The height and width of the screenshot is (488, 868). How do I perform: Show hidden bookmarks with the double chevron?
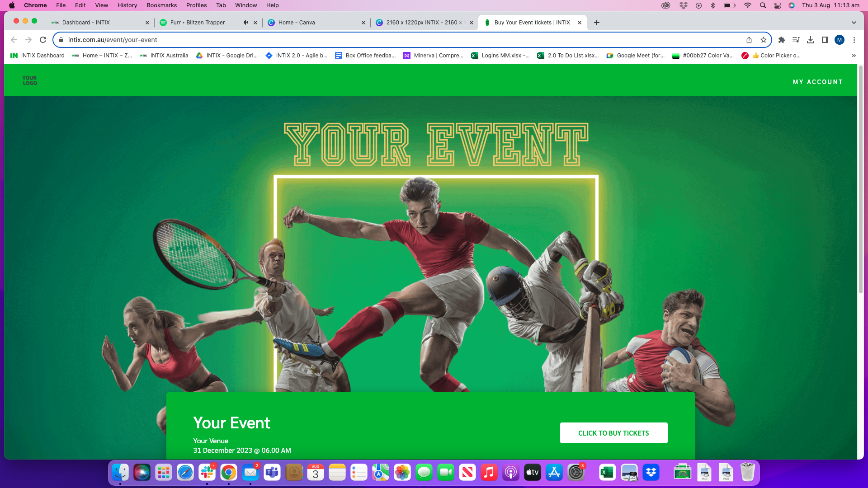[854, 56]
